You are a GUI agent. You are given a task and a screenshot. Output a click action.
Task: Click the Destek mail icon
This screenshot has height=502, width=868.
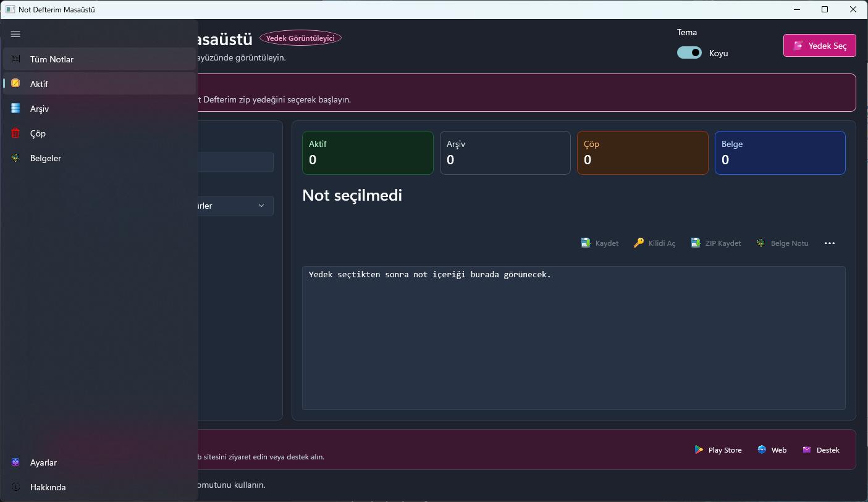pos(807,450)
